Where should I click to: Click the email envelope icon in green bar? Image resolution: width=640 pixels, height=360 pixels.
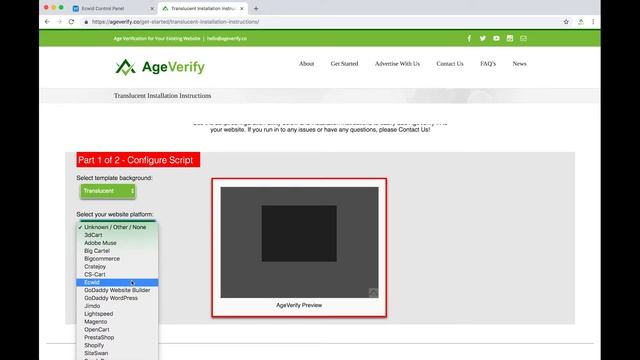(523, 38)
